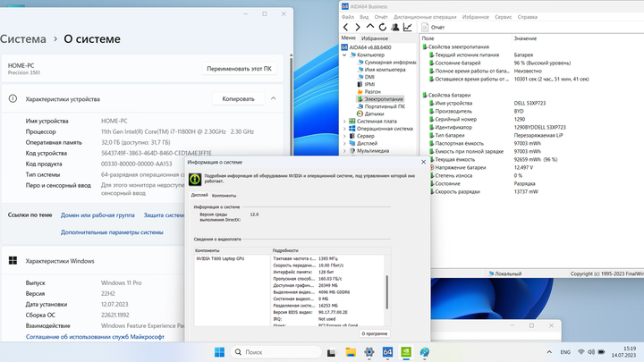Collapse the Компьютер tree node
Screen dimensions: 644x362
[x=344, y=55]
